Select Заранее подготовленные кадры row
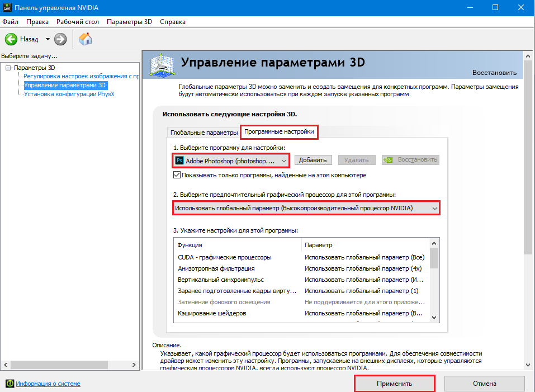This screenshot has width=535, height=392. pyautogui.click(x=301, y=291)
